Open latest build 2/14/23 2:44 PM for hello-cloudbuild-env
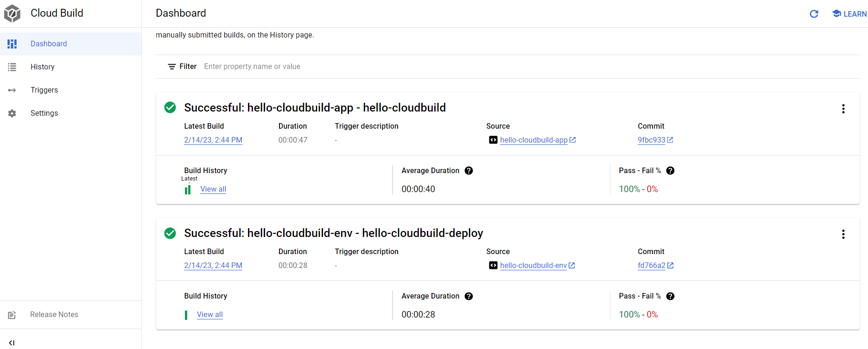Viewport: 868px width, 349px height. (213, 265)
